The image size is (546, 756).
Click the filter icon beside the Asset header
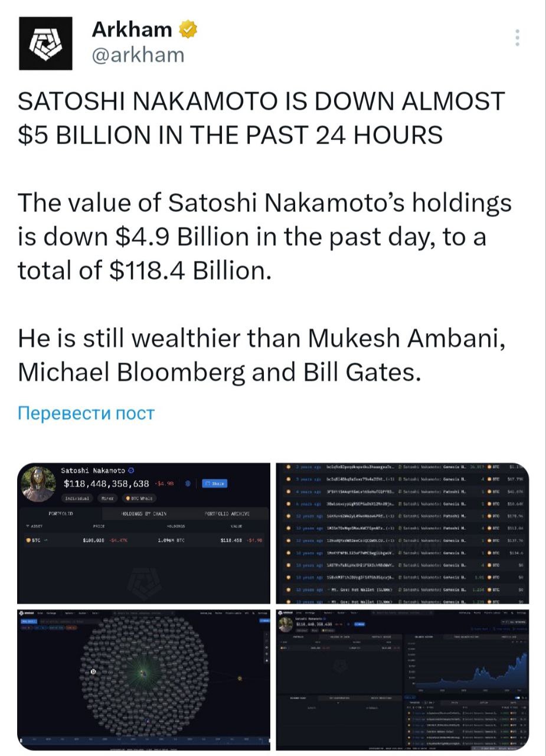27,525
